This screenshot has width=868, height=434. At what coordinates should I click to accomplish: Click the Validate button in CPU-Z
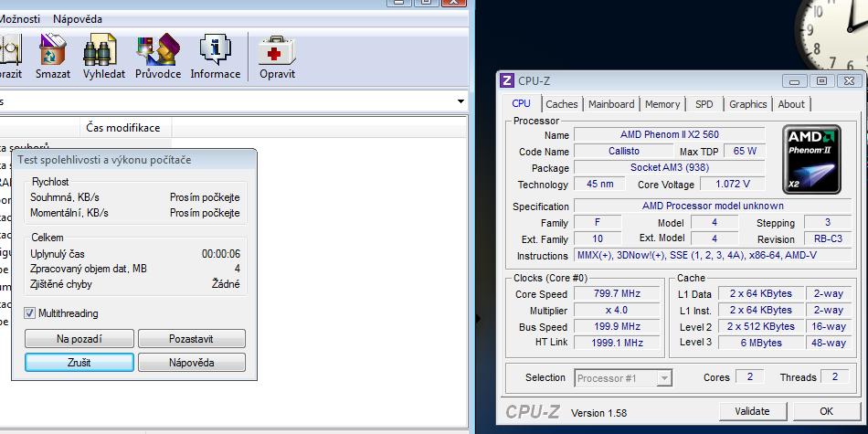752,411
